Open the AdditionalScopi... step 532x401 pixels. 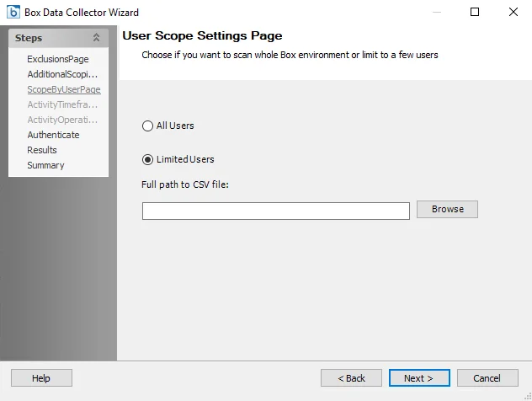pyautogui.click(x=62, y=74)
